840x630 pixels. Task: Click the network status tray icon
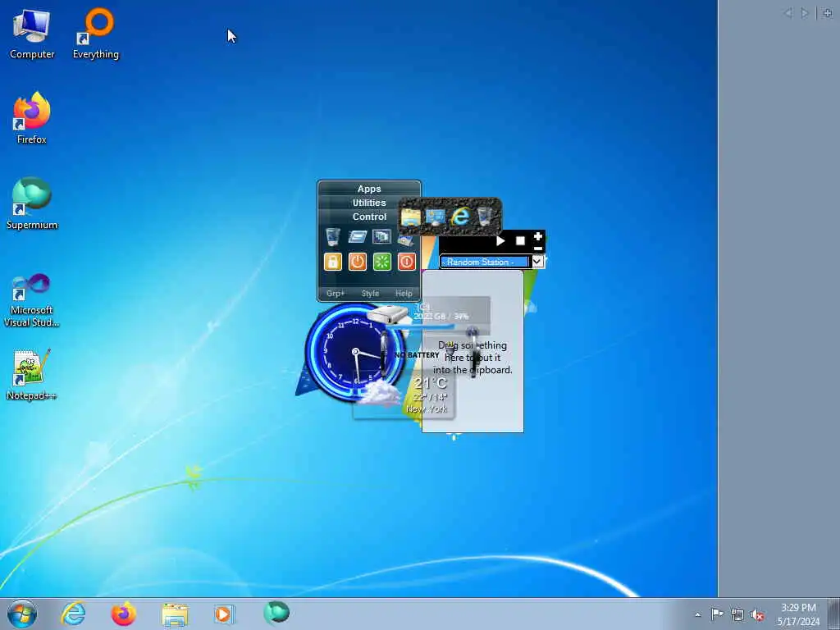(737, 614)
